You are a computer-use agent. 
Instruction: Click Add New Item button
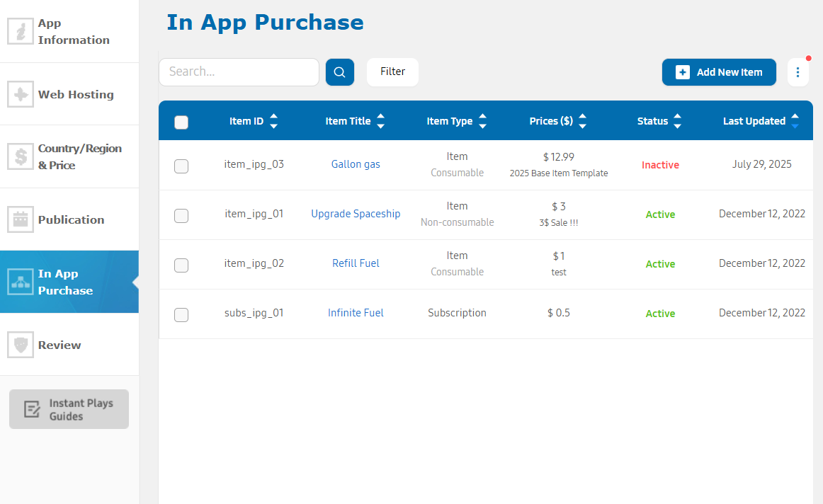[x=719, y=72]
